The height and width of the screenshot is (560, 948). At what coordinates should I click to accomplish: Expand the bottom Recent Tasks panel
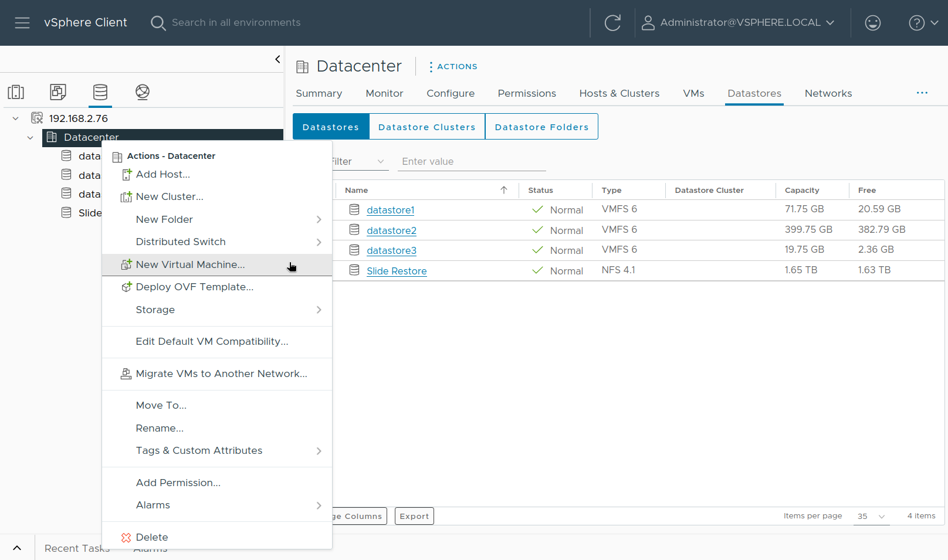pyautogui.click(x=17, y=548)
